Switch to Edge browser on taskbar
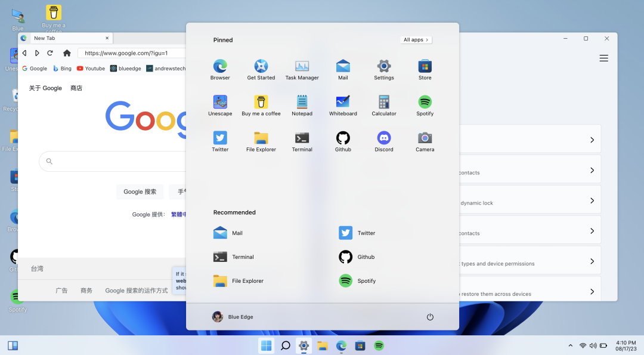The height and width of the screenshot is (355, 644). coord(341,345)
